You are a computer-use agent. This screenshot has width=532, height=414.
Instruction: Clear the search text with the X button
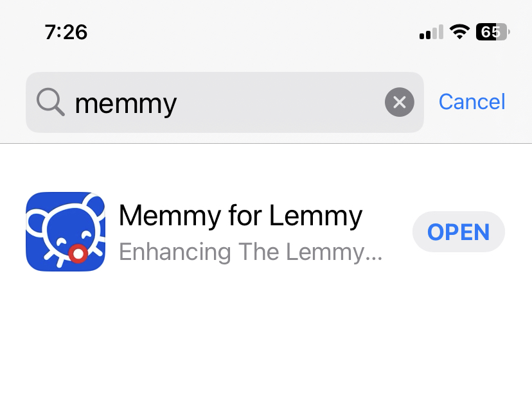pyautogui.click(x=400, y=102)
